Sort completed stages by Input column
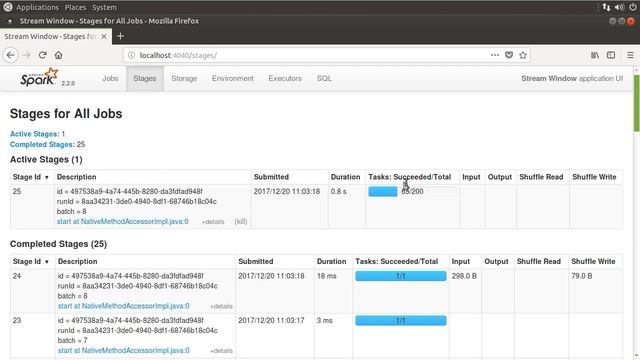The width and height of the screenshot is (640, 360). click(460, 262)
